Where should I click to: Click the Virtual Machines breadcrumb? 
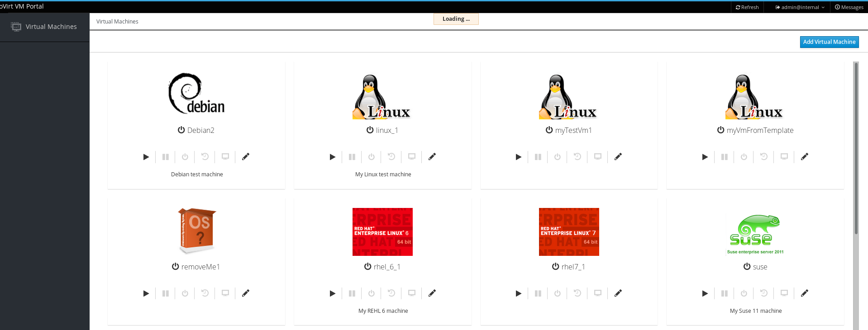(117, 21)
